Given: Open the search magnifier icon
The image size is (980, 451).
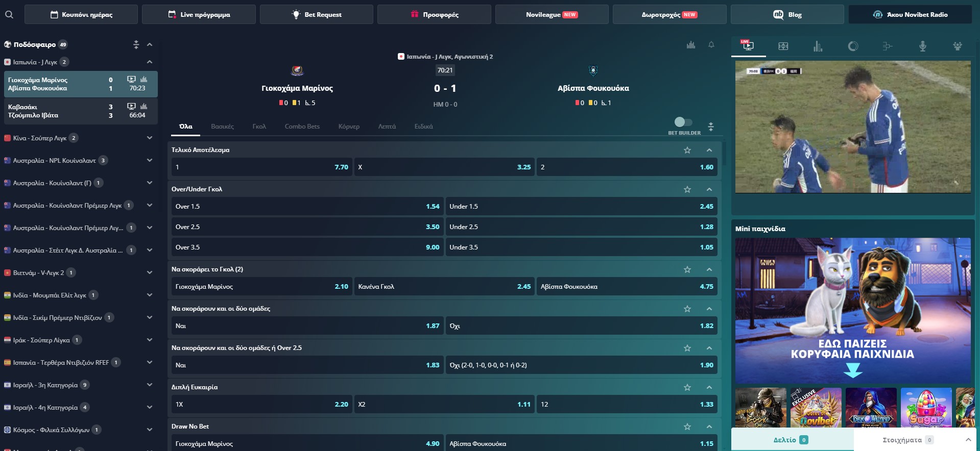Looking at the screenshot, I should click(x=9, y=14).
